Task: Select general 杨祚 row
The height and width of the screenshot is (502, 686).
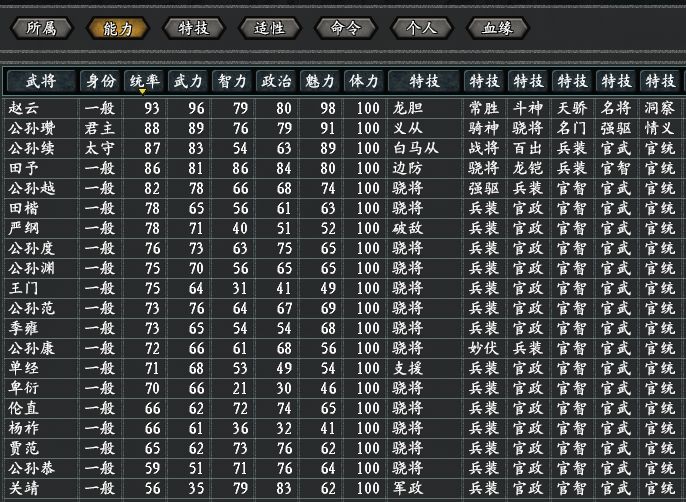Action: [343, 428]
